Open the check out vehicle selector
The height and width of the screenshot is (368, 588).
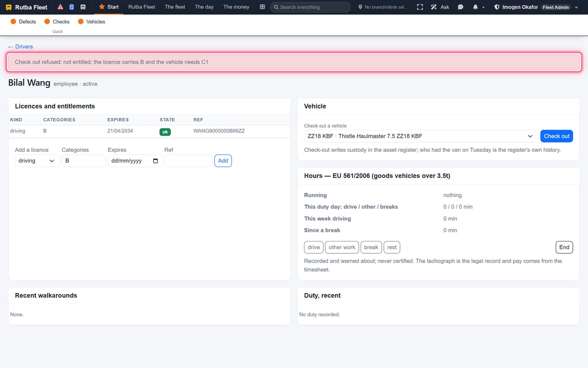(x=420, y=136)
